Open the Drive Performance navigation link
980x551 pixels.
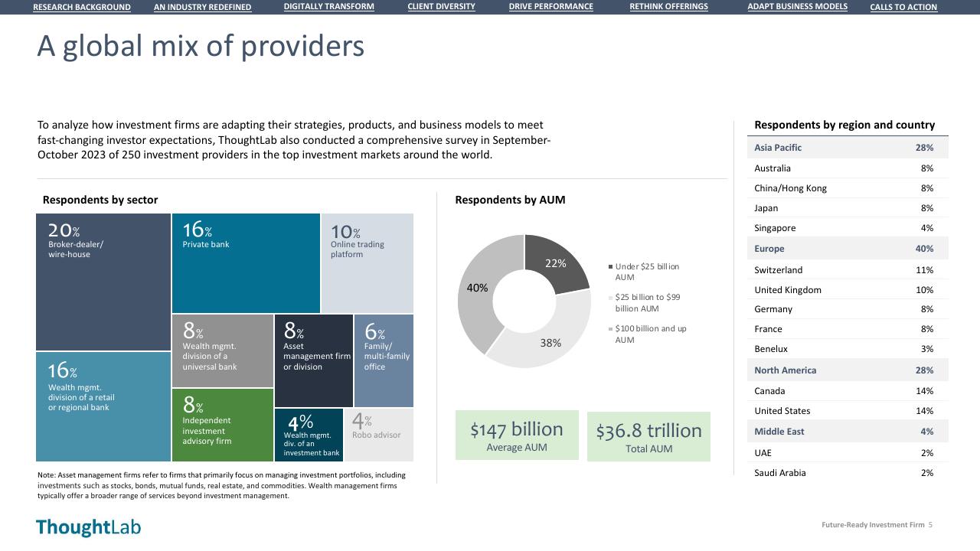pos(551,6)
